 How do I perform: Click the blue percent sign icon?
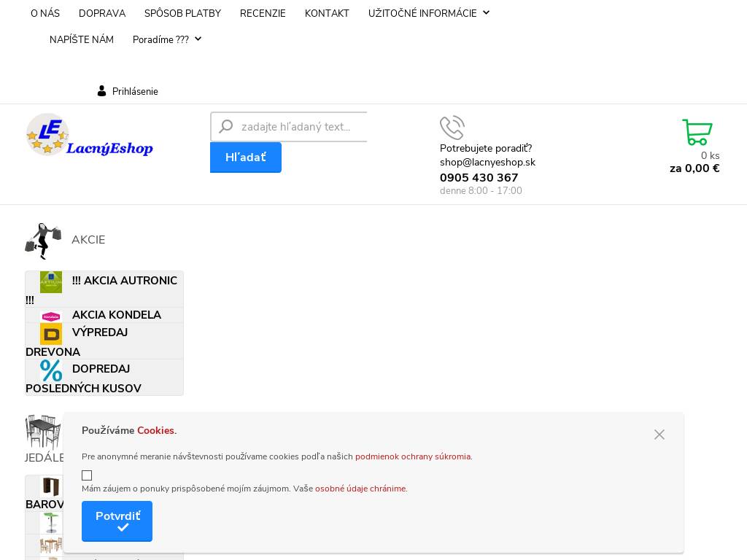pos(51,370)
